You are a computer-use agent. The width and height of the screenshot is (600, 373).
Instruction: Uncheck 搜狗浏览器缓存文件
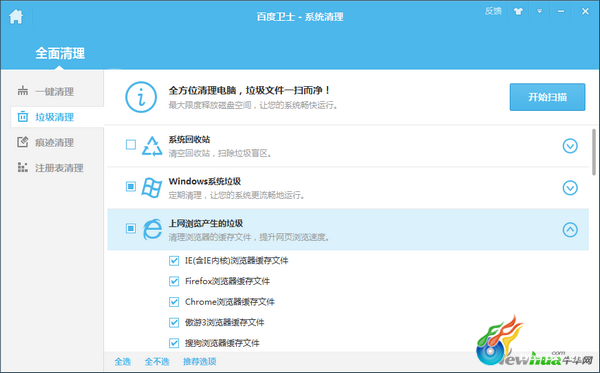(174, 343)
